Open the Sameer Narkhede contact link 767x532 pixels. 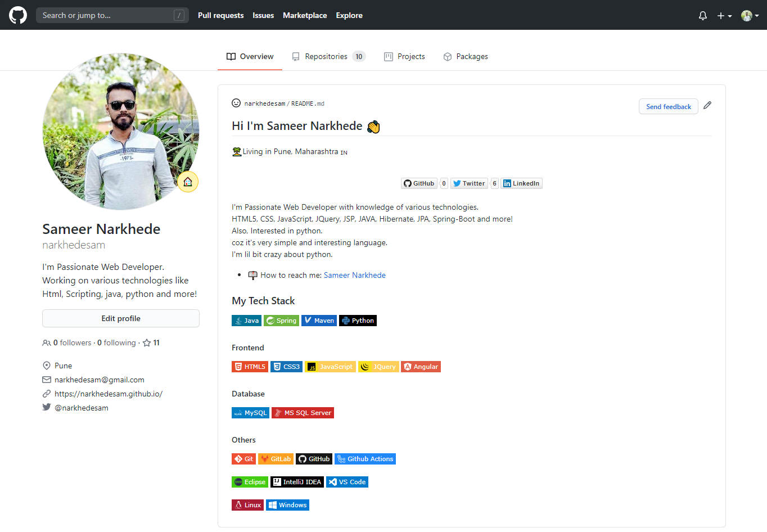pos(355,275)
